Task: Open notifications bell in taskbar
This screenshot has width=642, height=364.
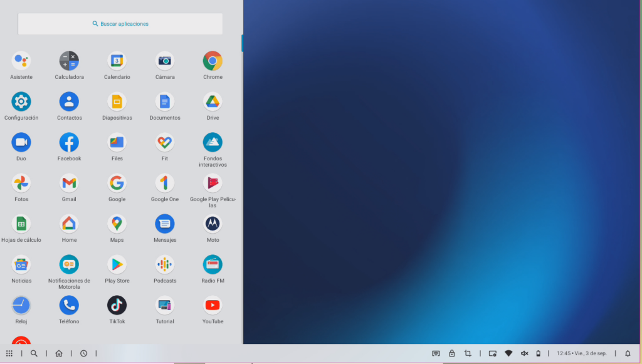Action: [x=628, y=353]
